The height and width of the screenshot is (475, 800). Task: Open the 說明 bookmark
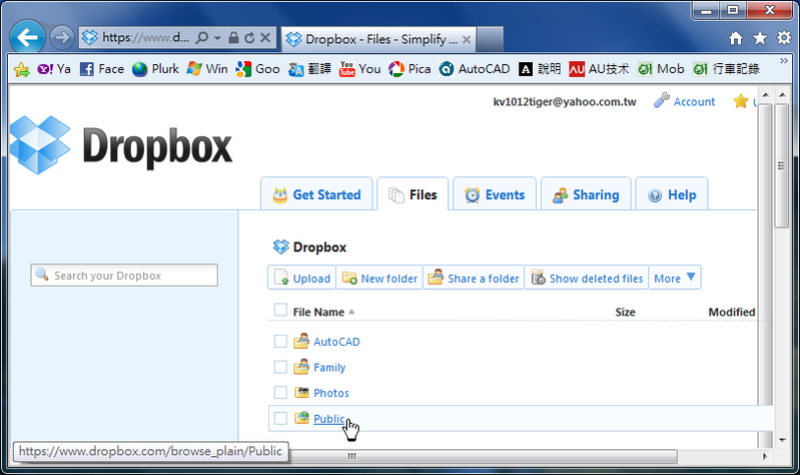pyautogui.click(x=540, y=69)
